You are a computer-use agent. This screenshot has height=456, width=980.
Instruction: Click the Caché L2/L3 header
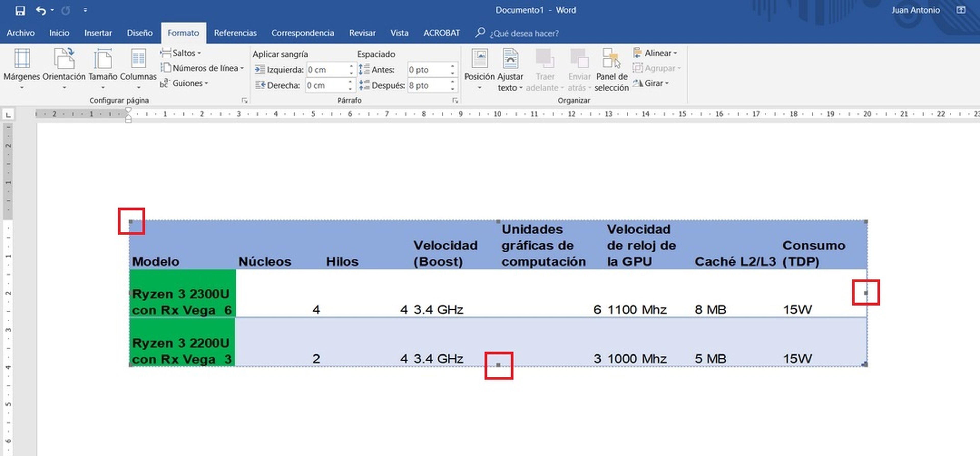tap(735, 262)
